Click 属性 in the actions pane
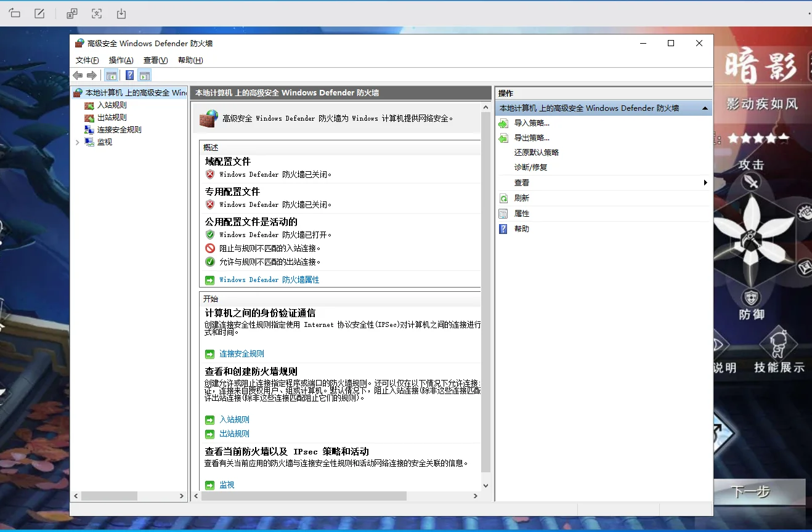The width and height of the screenshot is (812, 532). tap(522, 214)
